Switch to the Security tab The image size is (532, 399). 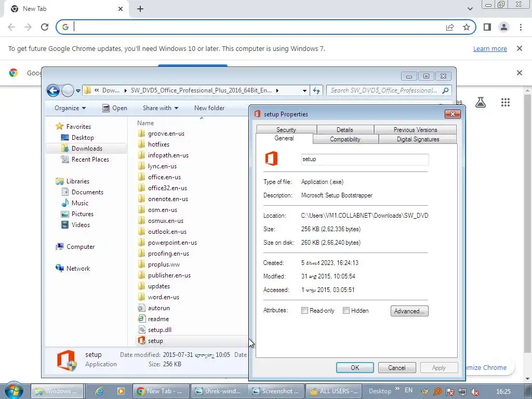click(x=286, y=129)
